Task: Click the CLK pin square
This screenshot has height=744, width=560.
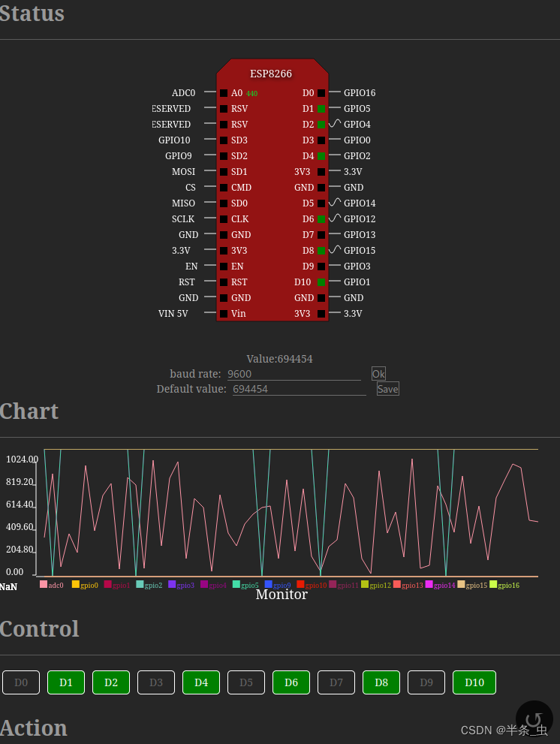Action: point(224,218)
